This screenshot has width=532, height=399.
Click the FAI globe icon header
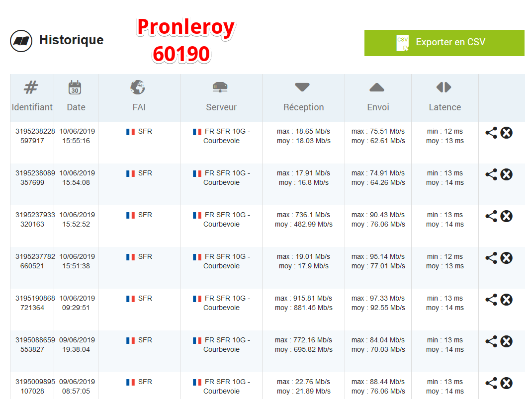pos(138,87)
